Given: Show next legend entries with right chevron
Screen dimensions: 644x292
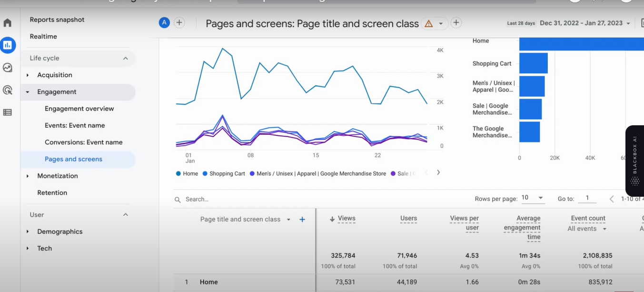Looking at the screenshot, I should (438, 172).
